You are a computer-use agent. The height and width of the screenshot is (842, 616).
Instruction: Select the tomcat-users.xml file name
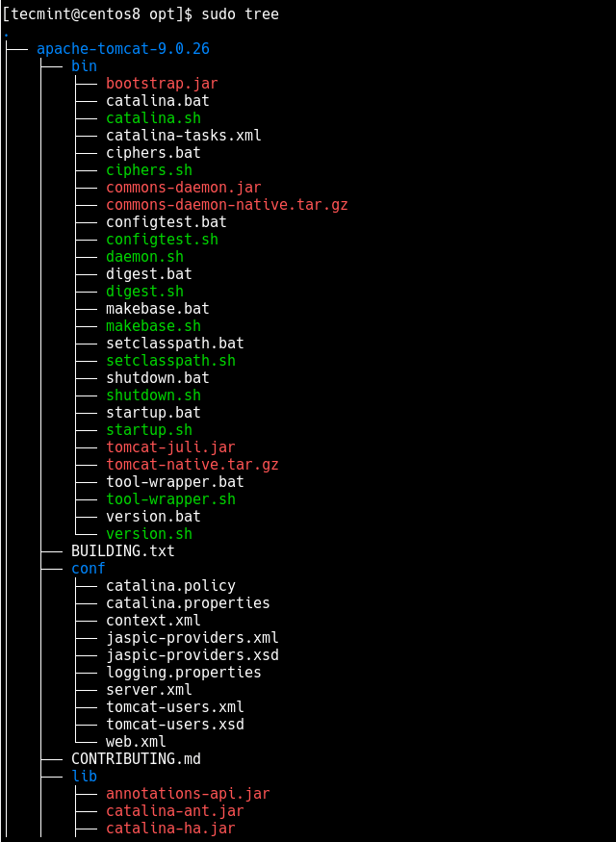tap(174, 707)
